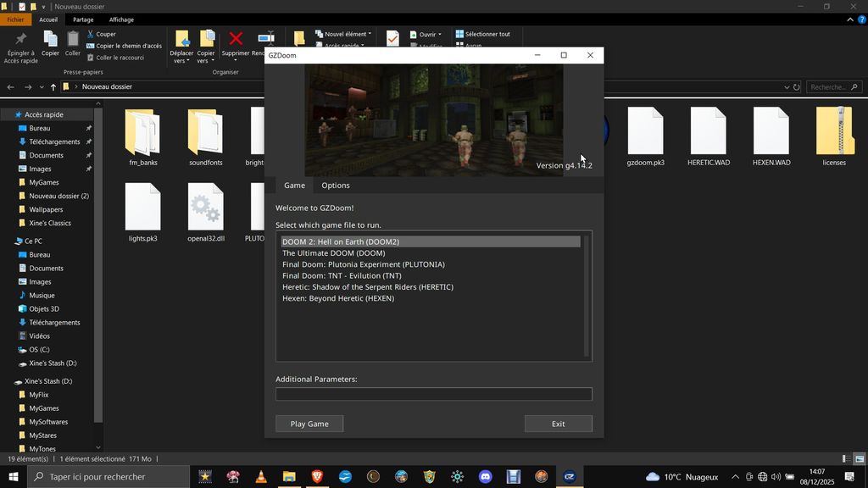Choose Final Doom: TNT - Evilution entry
The image size is (868, 488).
tap(431, 275)
